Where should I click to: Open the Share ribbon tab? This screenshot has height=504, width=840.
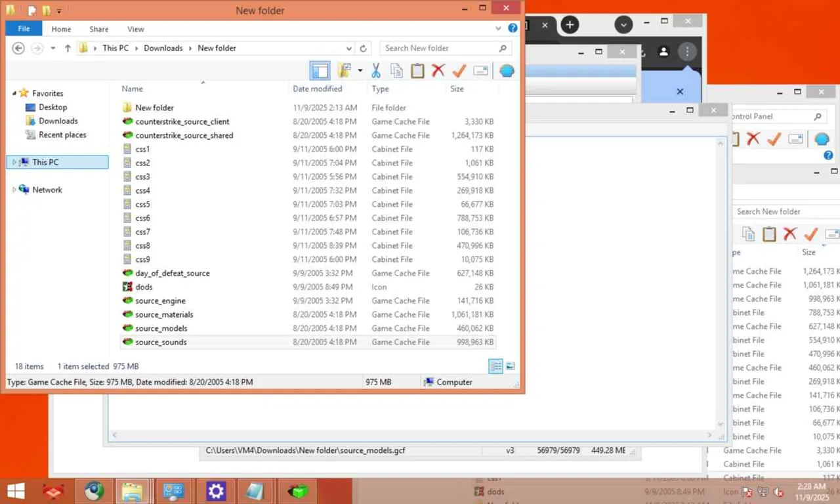point(99,29)
